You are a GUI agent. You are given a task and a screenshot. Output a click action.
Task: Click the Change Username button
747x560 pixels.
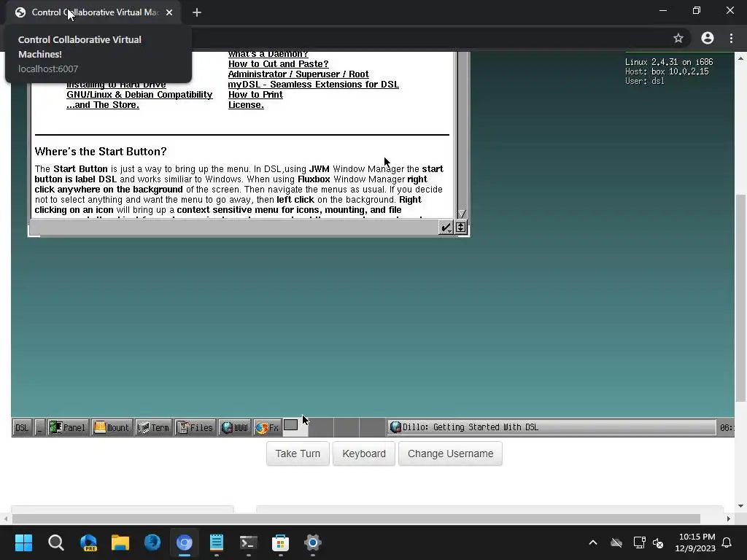pos(450,454)
